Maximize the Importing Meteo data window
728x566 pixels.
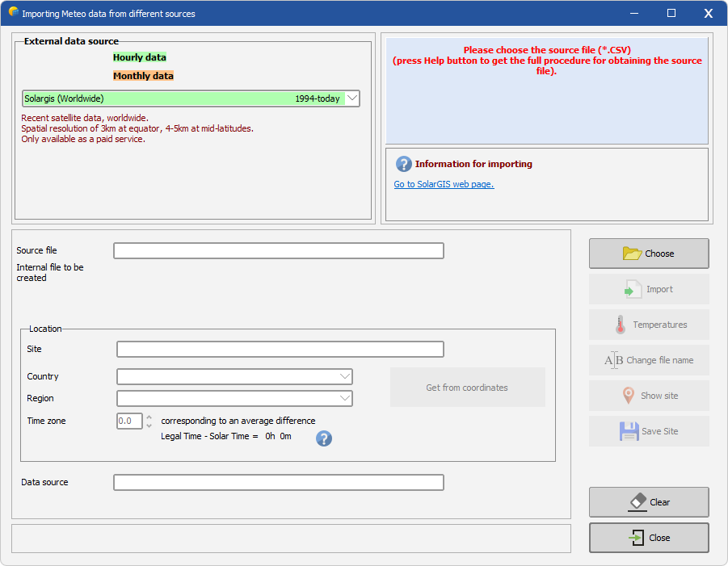point(671,13)
